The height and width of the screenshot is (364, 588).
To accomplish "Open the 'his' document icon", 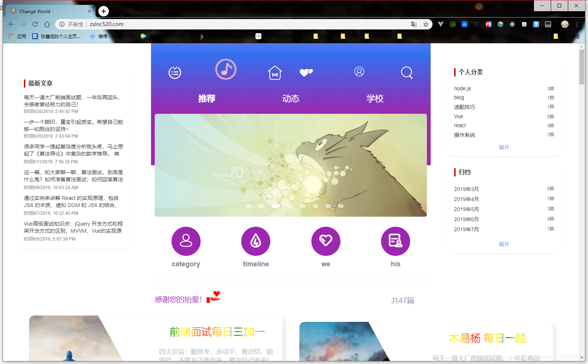I will click(x=396, y=241).
